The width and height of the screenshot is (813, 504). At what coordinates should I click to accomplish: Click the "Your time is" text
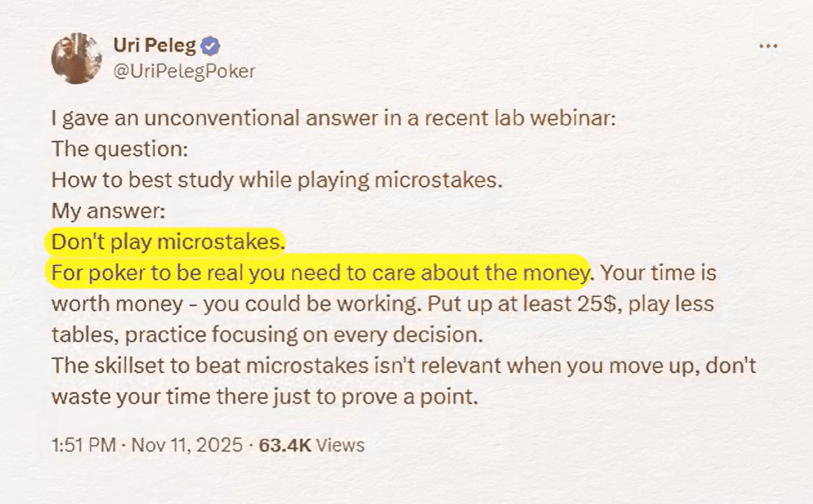click(658, 273)
